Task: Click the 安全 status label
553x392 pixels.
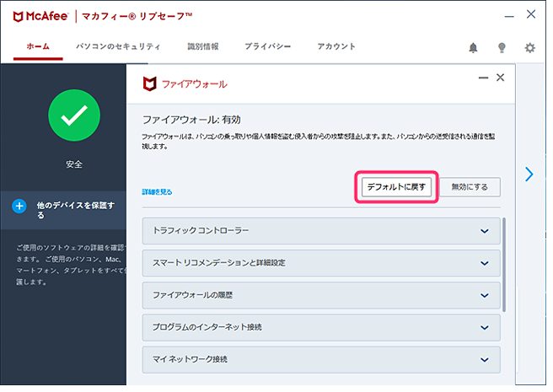Action: point(74,164)
